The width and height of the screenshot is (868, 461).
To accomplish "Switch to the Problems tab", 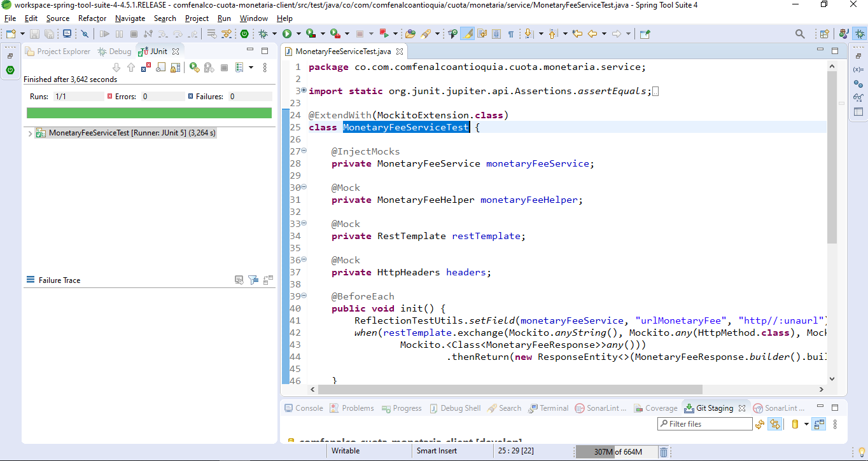I will (352, 408).
